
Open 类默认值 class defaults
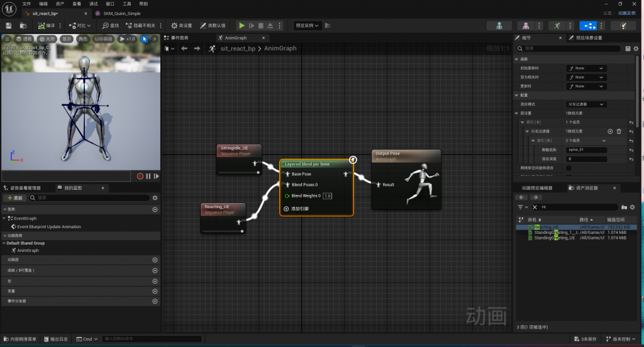click(213, 26)
